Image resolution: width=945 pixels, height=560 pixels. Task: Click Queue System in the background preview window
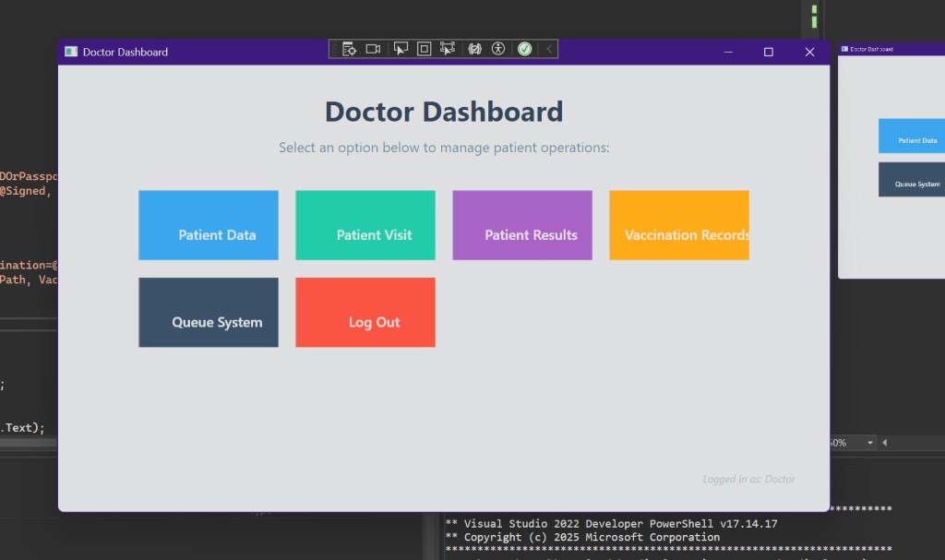tap(911, 180)
